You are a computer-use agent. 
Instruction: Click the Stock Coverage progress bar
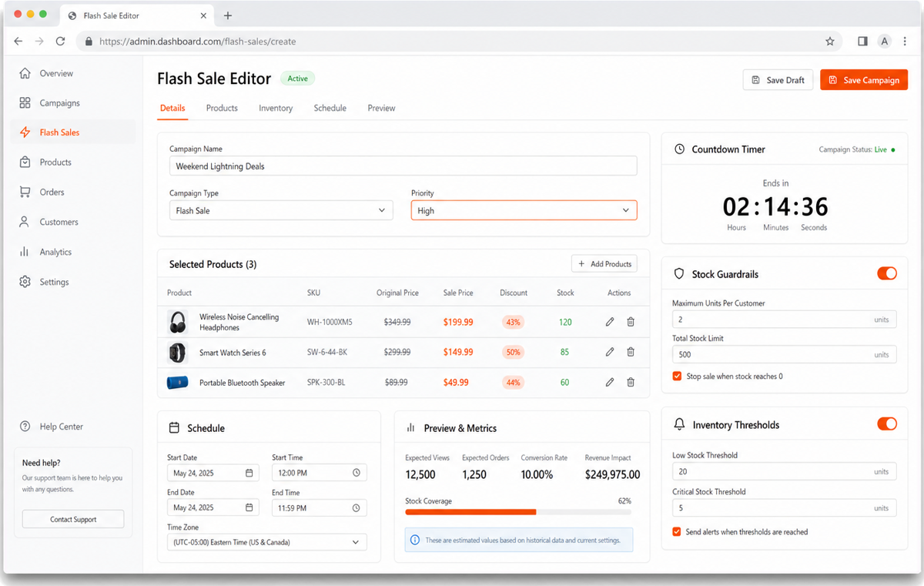(x=518, y=512)
